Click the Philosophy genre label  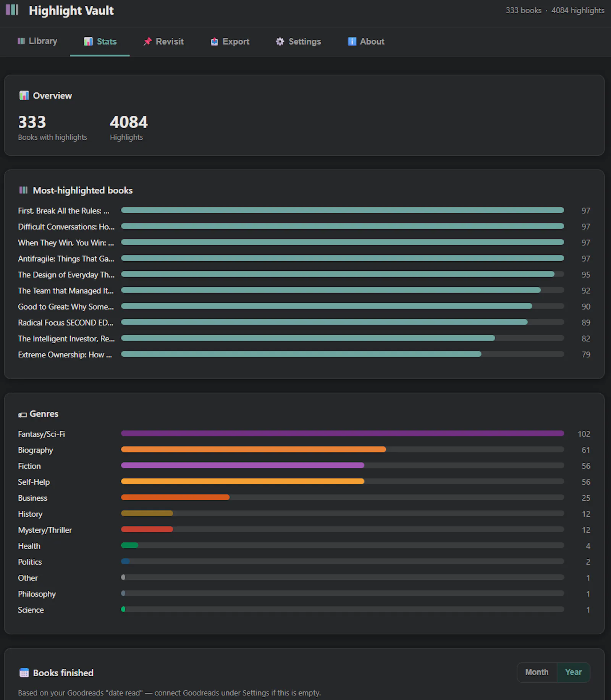click(37, 595)
